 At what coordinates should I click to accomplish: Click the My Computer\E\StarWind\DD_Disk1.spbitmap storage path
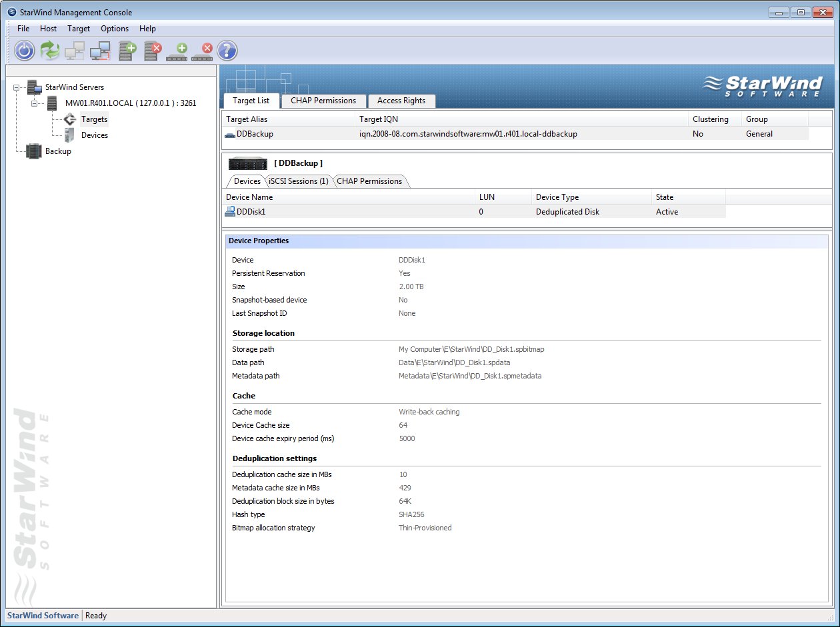point(471,349)
